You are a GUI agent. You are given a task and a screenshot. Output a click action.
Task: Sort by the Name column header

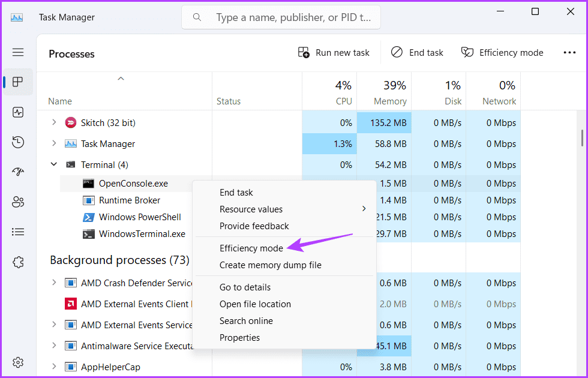pos(125,91)
